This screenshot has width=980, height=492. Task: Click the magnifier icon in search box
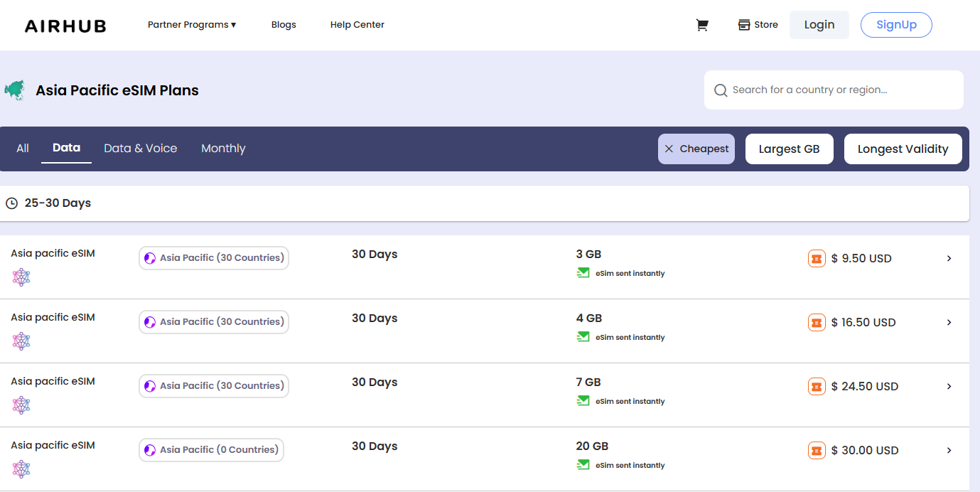(721, 90)
